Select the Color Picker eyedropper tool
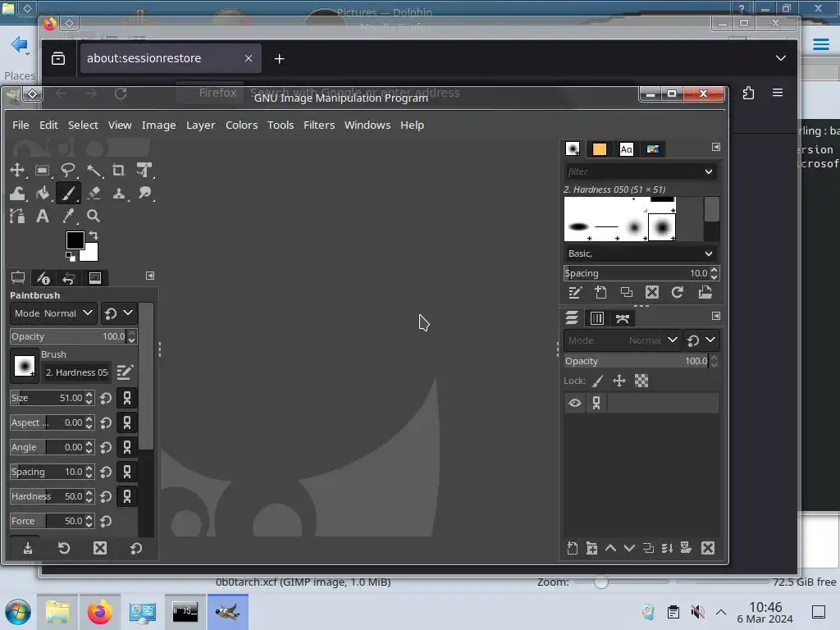The image size is (840, 630). [x=68, y=217]
